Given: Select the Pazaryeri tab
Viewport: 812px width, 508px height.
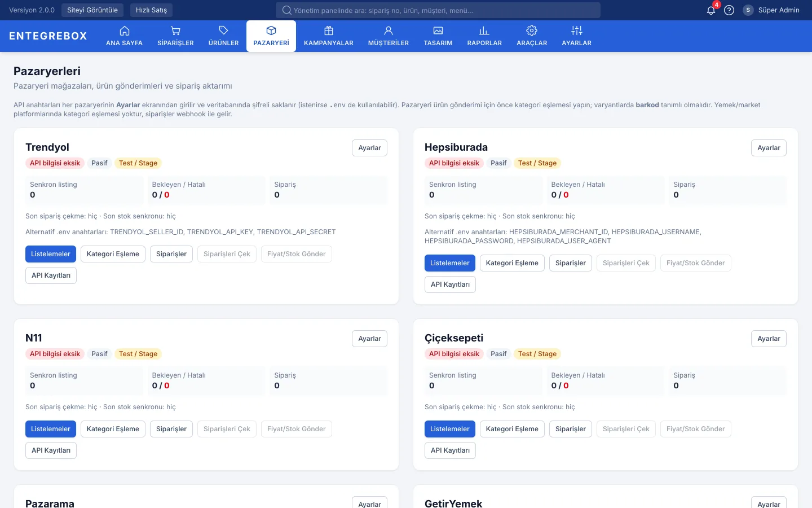Looking at the screenshot, I should pos(271,36).
